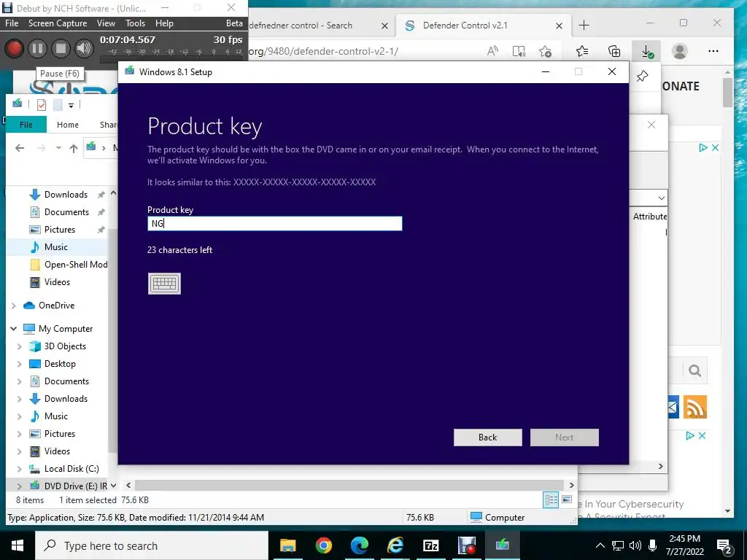Select pinned Pictures in Quick access
Image resolution: width=747 pixels, height=560 pixels.
pos(59,230)
